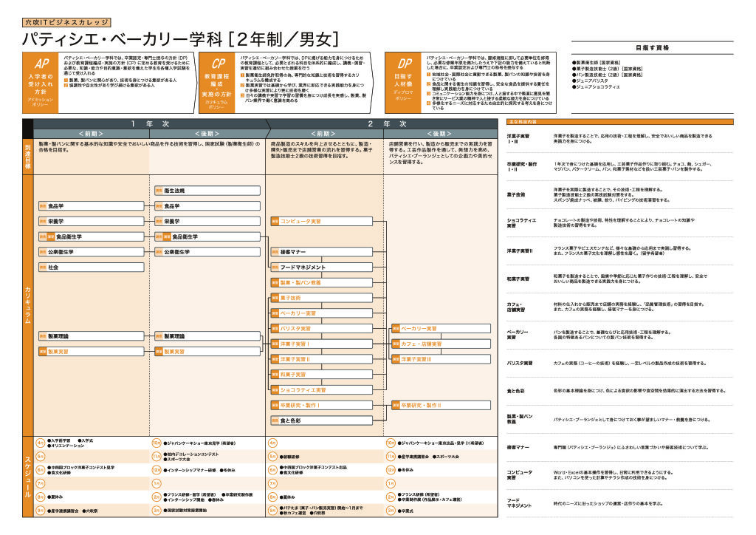Click the 接客マナー box in the curriculum chart
This screenshot has height=535, width=756.
pos(322,252)
